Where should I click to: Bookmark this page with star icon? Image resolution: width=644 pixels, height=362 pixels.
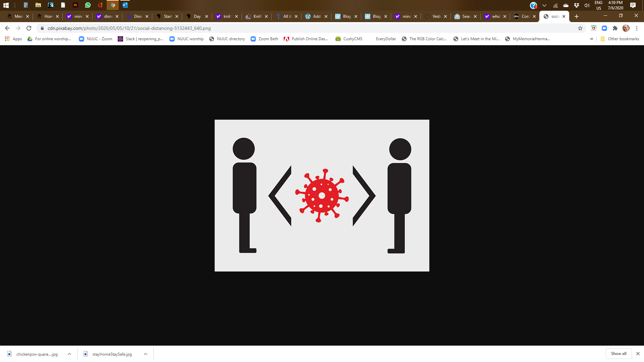pyautogui.click(x=580, y=28)
